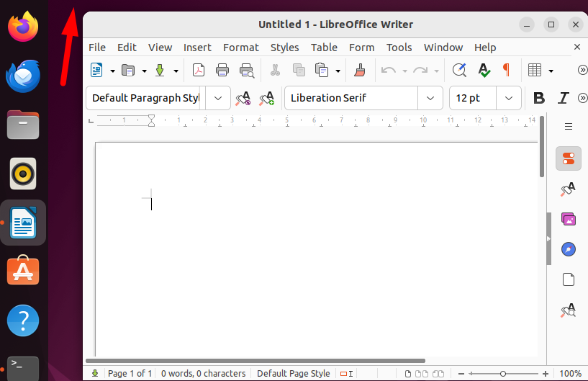
Task: Toggle Italic formatting button
Action: tap(563, 98)
